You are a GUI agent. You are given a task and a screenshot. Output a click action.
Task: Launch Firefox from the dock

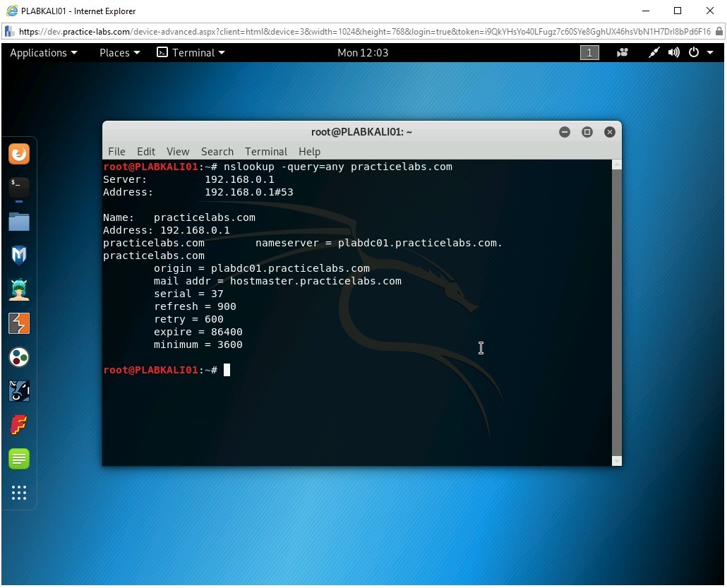(19, 154)
